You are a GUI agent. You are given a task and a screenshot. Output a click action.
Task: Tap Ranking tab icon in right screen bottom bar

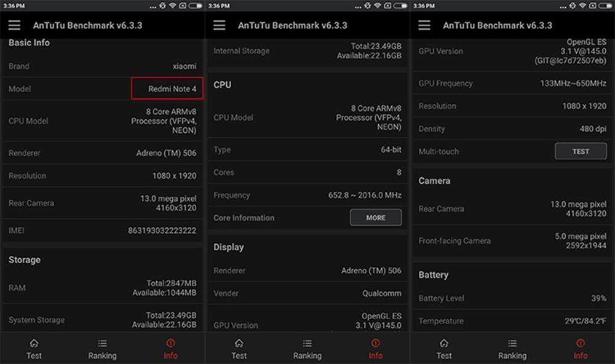[512, 344]
